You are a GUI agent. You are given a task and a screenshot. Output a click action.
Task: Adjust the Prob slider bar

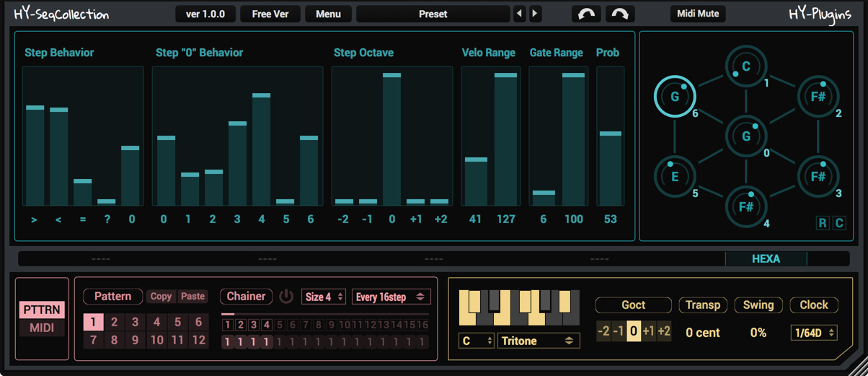(x=610, y=136)
